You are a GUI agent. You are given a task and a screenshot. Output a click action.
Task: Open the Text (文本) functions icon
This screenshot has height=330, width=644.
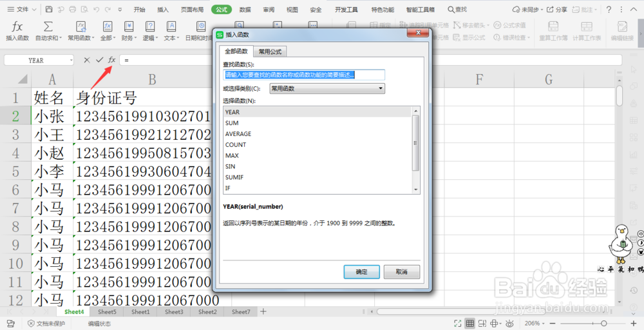coord(171,26)
